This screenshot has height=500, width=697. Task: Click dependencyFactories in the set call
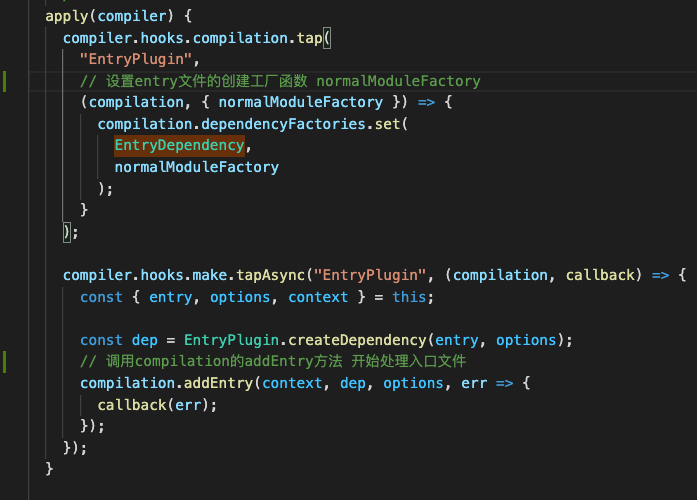point(283,124)
